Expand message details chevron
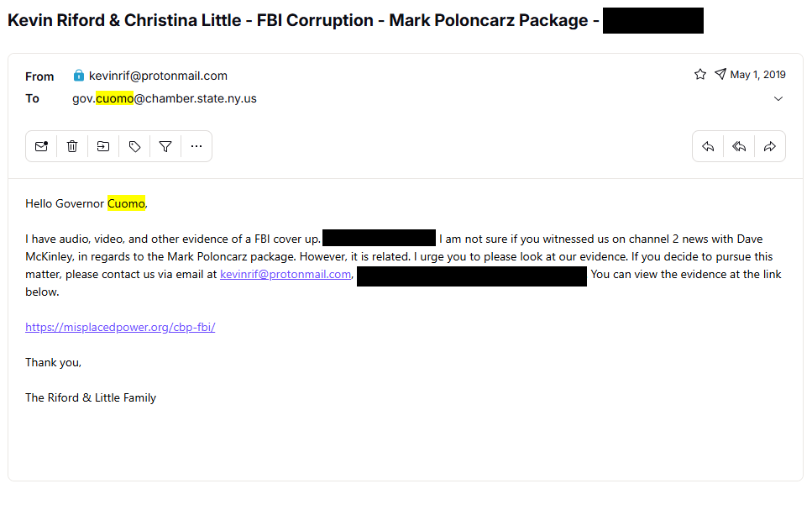812x510 pixels. (x=778, y=98)
